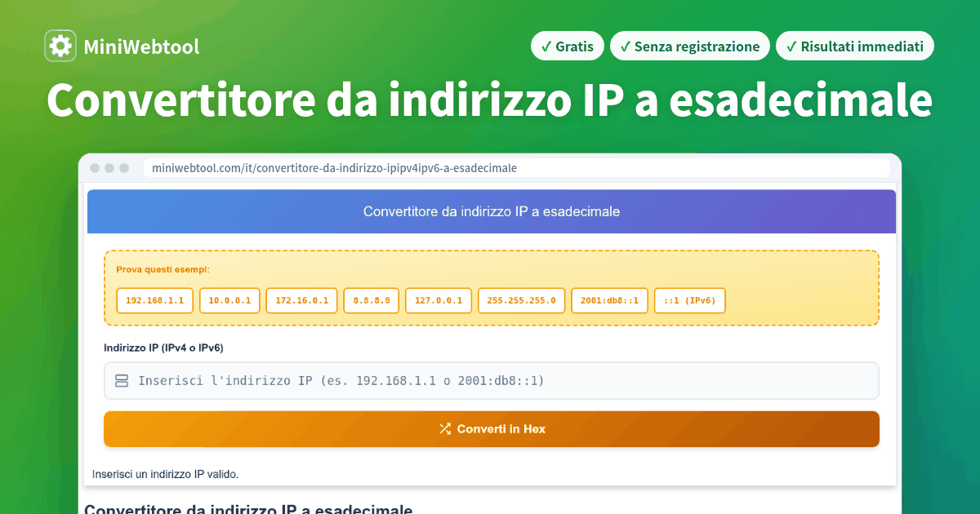Select the 10.0.0.1 example
The image size is (980, 514).
click(230, 300)
